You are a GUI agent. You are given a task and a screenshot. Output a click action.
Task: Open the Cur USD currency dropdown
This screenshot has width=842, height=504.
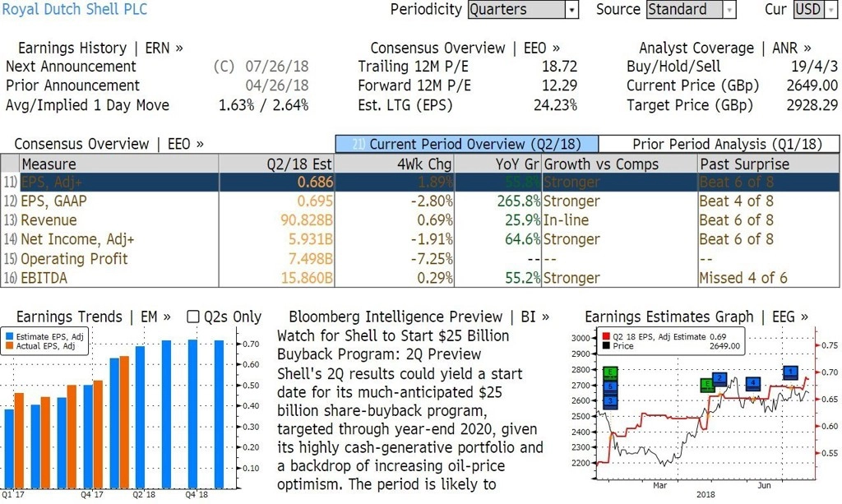click(x=816, y=10)
